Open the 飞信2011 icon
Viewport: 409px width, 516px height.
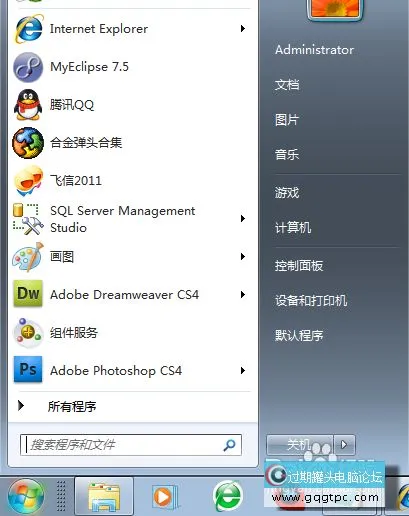pyautogui.click(x=28, y=181)
